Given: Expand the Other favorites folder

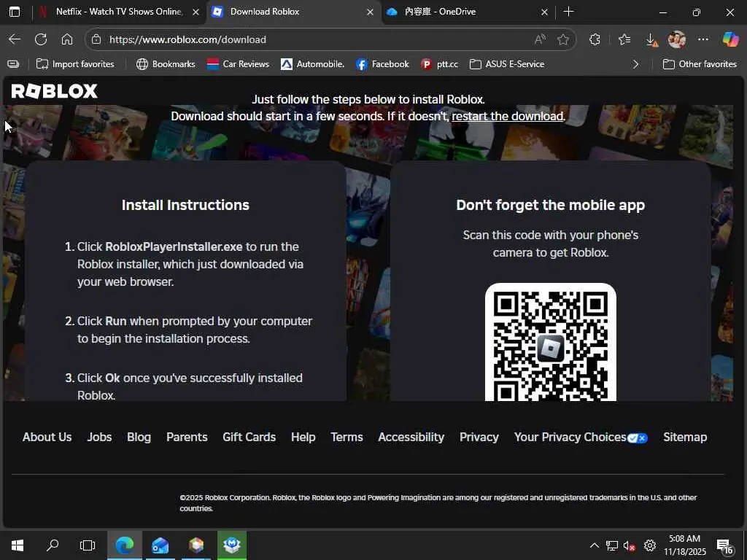Looking at the screenshot, I should tap(700, 64).
